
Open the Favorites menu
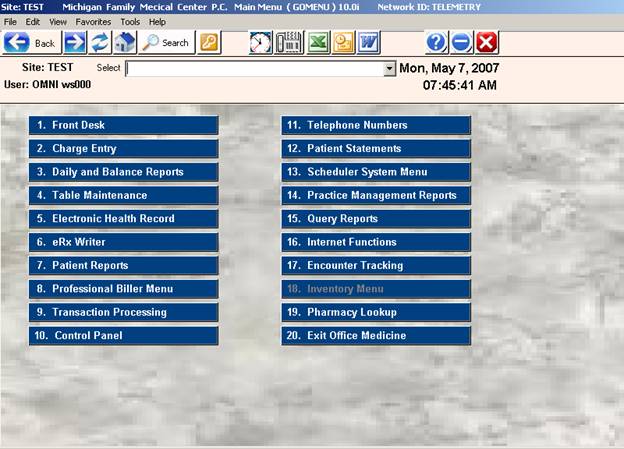[x=94, y=21]
